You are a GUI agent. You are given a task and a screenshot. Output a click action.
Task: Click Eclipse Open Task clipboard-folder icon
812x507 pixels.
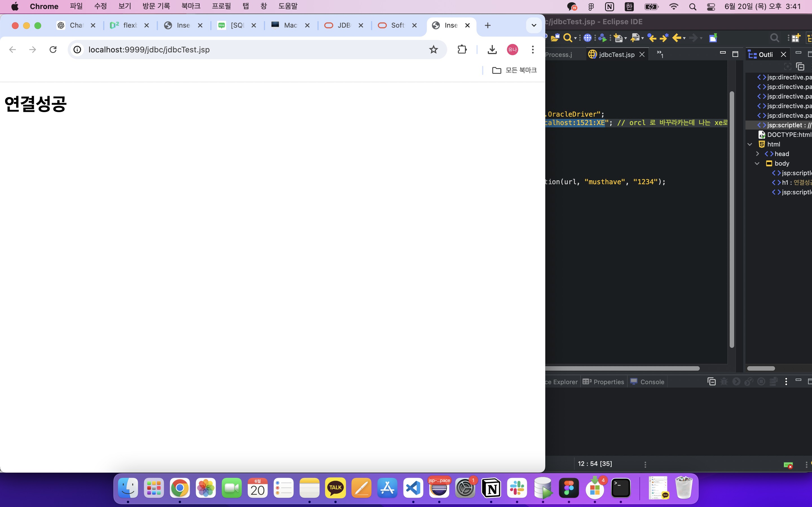(x=555, y=38)
